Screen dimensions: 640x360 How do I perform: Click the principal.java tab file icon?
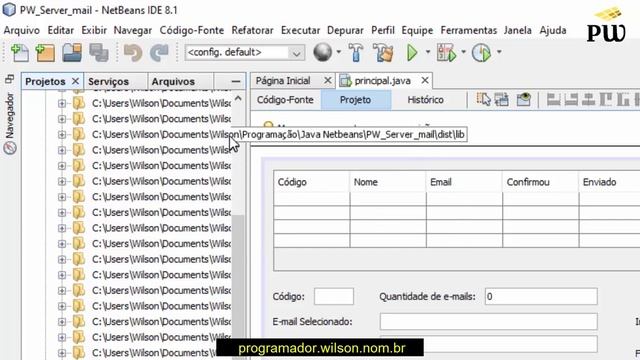[x=345, y=81]
